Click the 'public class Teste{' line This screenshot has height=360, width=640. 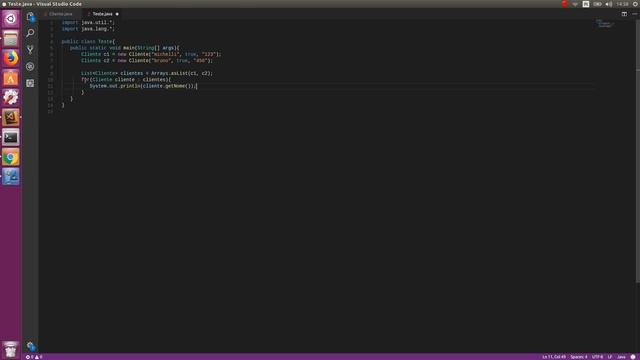point(88,42)
